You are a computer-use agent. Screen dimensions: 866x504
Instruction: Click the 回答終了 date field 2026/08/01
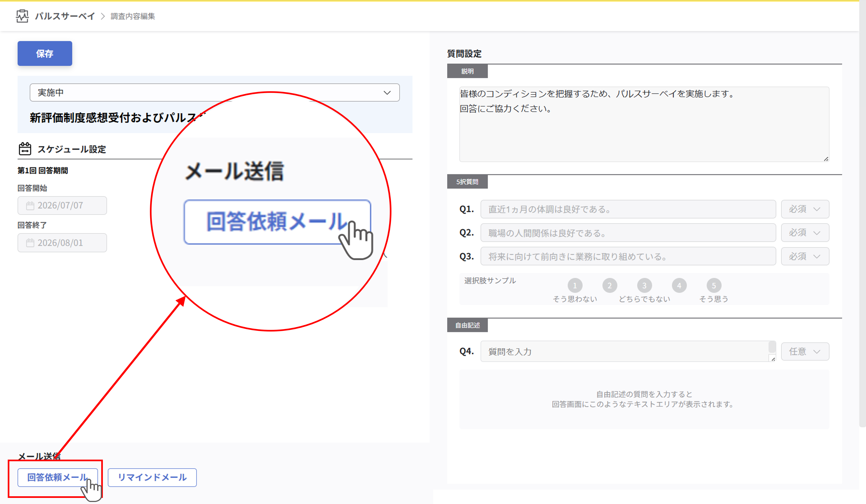coord(62,243)
